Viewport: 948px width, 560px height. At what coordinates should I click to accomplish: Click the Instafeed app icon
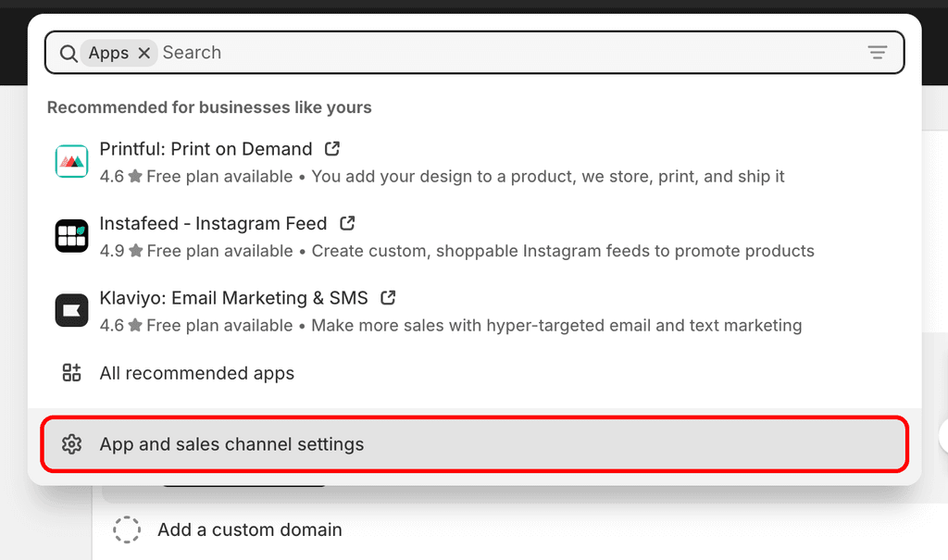pos(71,236)
